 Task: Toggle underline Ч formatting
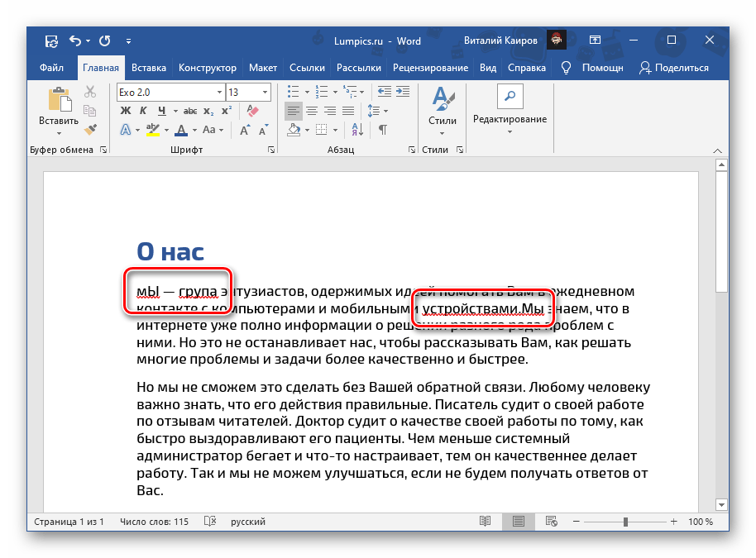click(x=162, y=111)
